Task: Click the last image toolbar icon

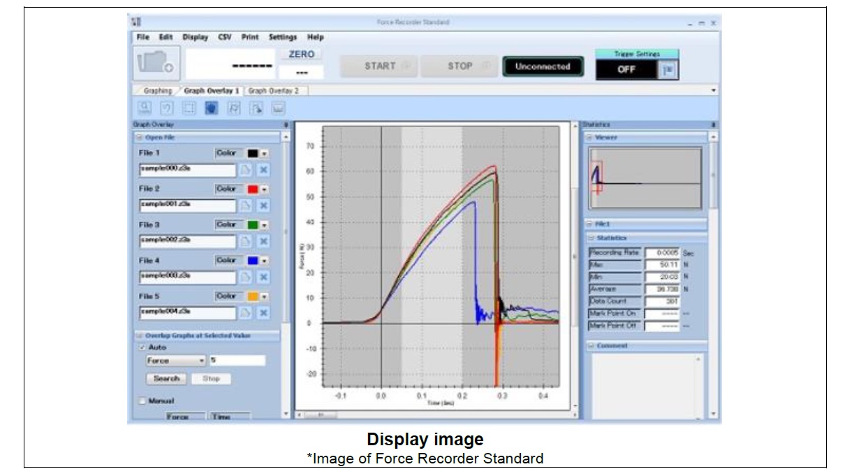Action: (x=278, y=108)
